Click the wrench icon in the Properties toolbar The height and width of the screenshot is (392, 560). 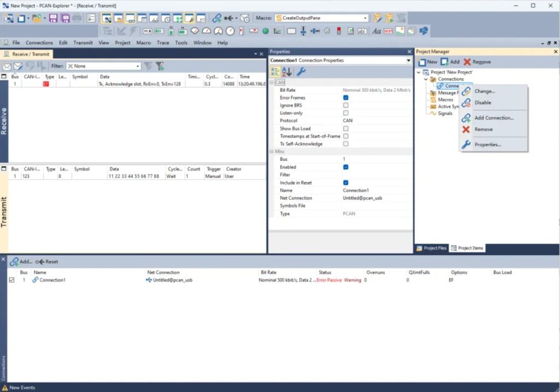click(301, 72)
